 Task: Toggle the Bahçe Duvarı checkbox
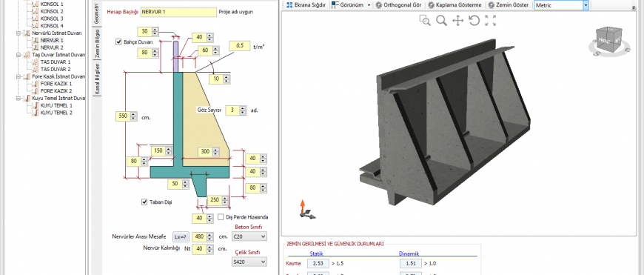118,42
